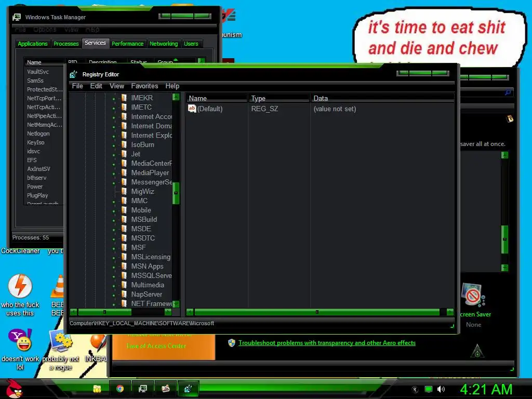Select the VaultSvc service row
Screen dimensions: 532x399
[44, 72]
